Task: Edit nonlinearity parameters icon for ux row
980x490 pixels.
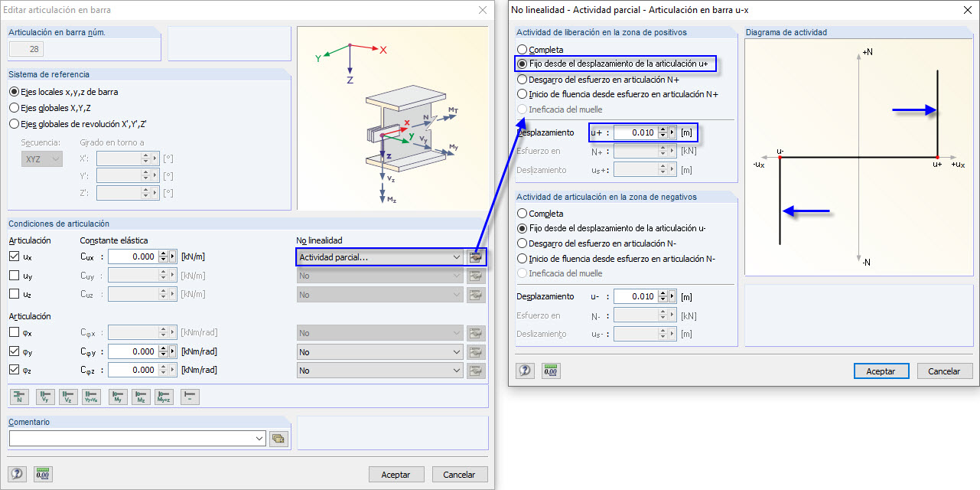Action: click(477, 257)
